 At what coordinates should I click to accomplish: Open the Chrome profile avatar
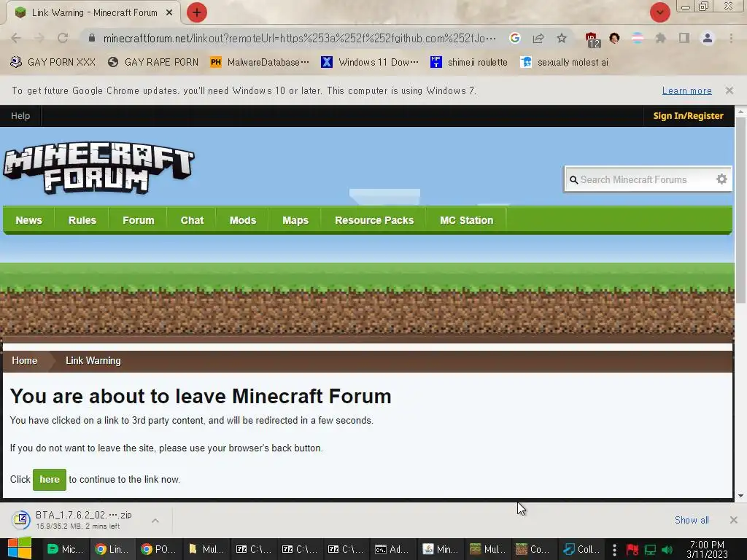708,38
